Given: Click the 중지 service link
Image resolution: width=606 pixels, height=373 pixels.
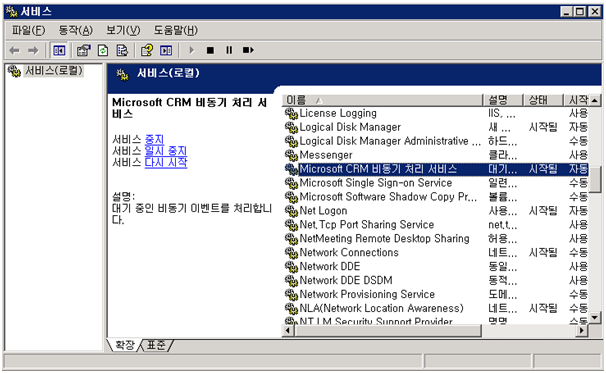Looking at the screenshot, I should point(155,139).
